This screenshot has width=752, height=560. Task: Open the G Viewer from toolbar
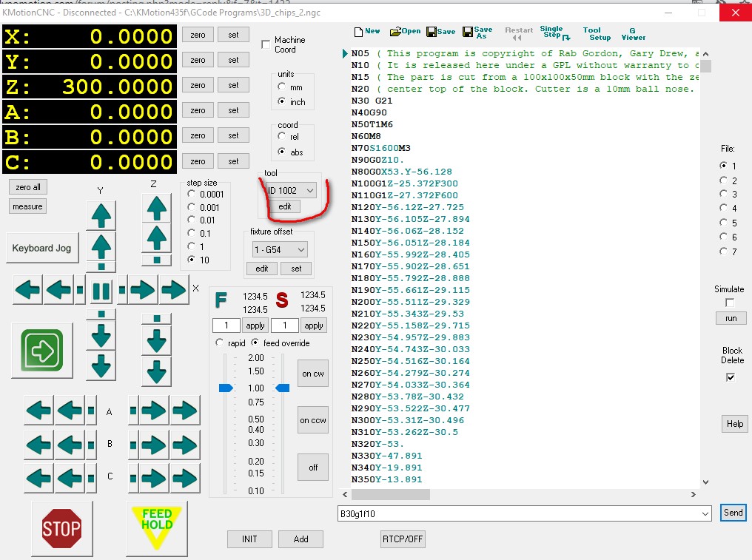pos(633,33)
